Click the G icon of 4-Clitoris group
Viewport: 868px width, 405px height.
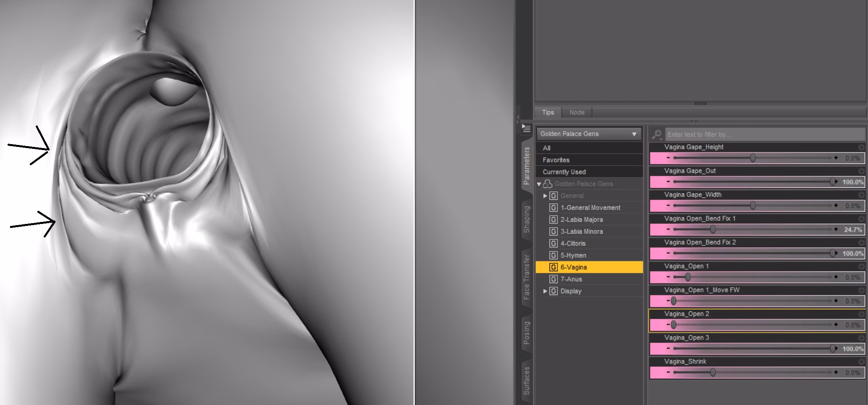tap(553, 243)
